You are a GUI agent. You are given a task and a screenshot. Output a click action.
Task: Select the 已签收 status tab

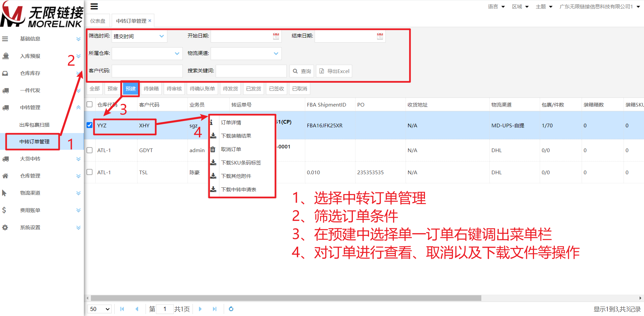[x=277, y=89]
